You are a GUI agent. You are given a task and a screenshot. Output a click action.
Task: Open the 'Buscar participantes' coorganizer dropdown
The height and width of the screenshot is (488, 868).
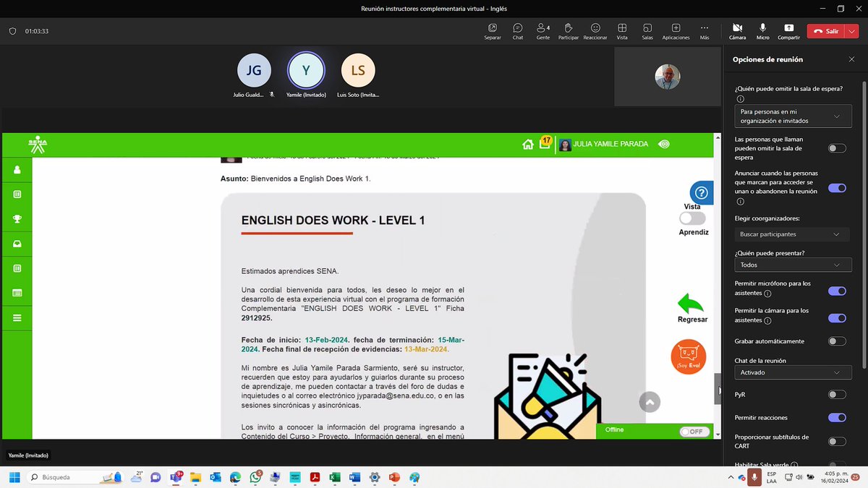(x=793, y=234)
